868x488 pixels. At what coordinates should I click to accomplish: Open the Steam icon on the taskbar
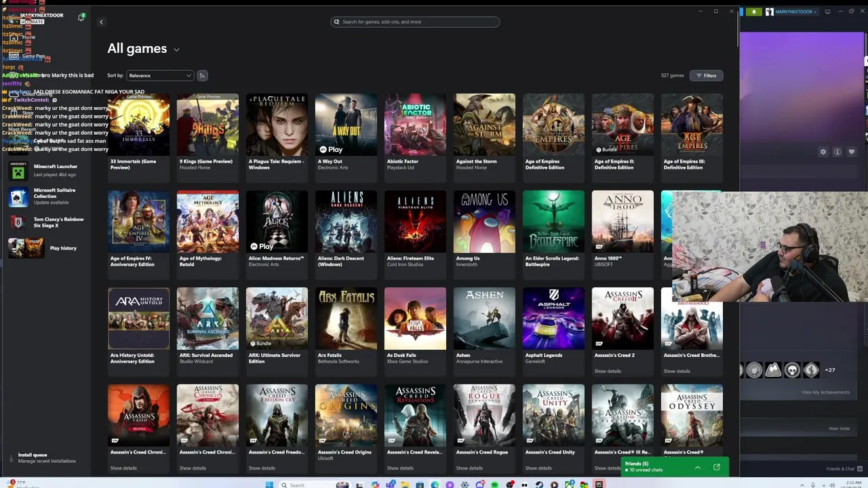coord(540,485)
